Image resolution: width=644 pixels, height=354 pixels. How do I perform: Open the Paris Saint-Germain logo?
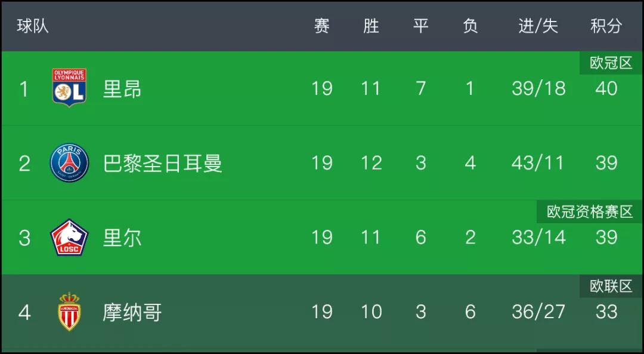69,163
